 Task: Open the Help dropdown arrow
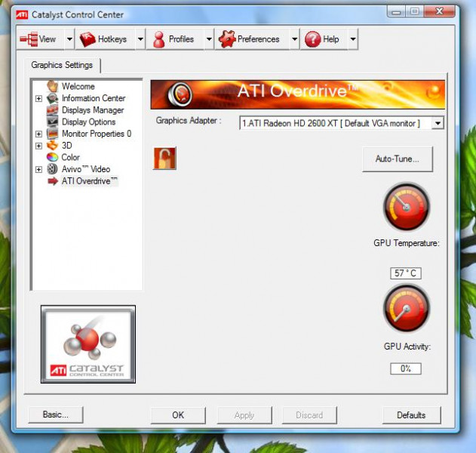pyautogui.click(x=353, y=39)
